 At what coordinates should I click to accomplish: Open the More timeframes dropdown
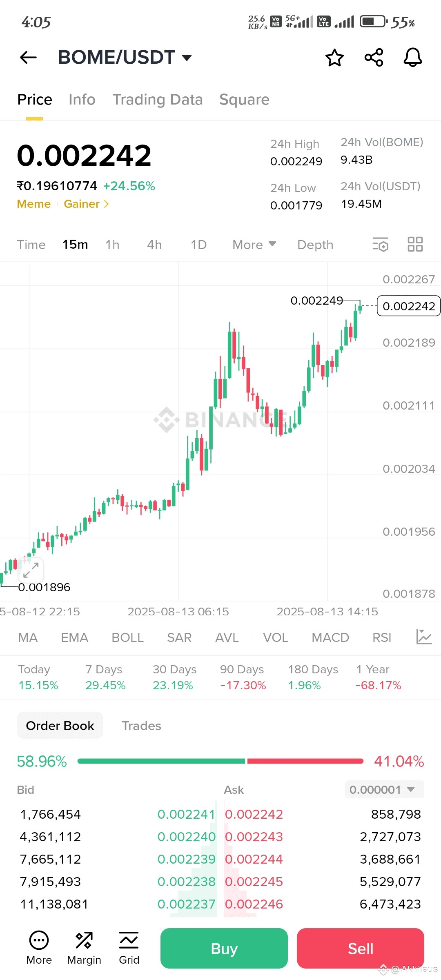[254, 245]
